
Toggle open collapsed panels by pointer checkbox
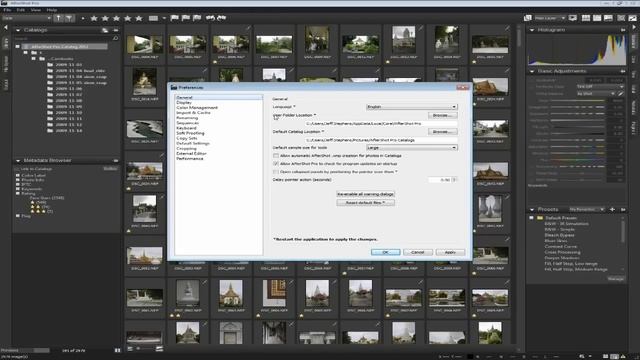pyautogui.click(x=276, y=171)
